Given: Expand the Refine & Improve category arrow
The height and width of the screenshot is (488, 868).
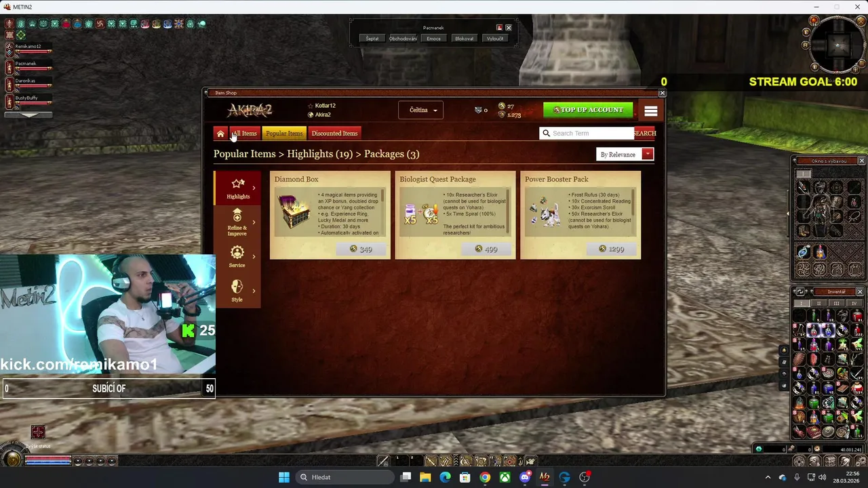Looking at the screenshot, I should click(254, 222).
